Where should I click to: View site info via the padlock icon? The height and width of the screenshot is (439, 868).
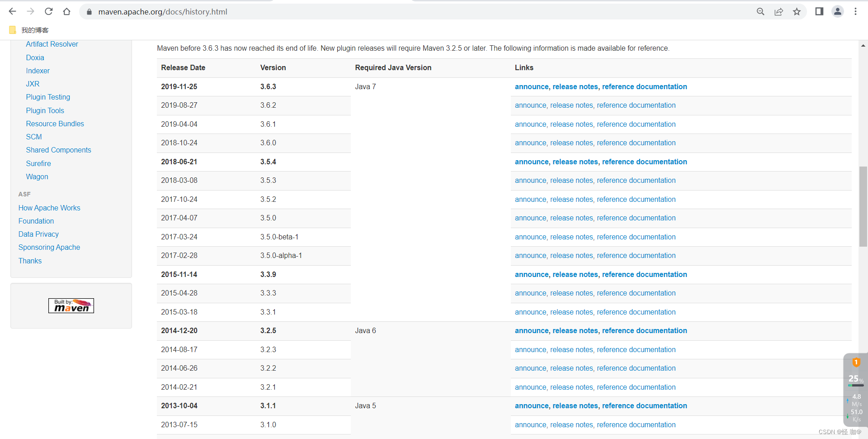(x=89, y=12)
